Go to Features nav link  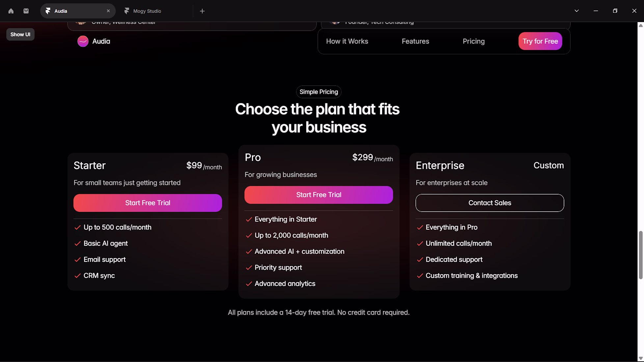coord(415,41)
